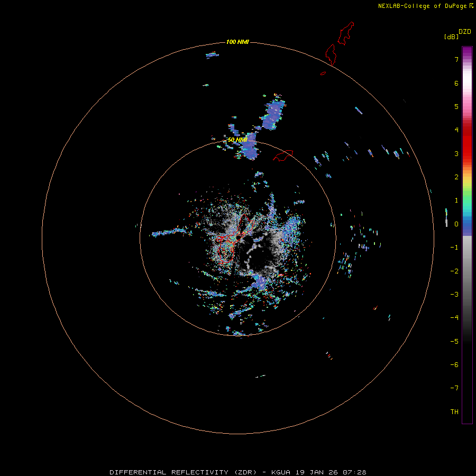Click the DIFFERENTIAL REFLECTIVITY (ZDR) caption text

coord(183,472)
